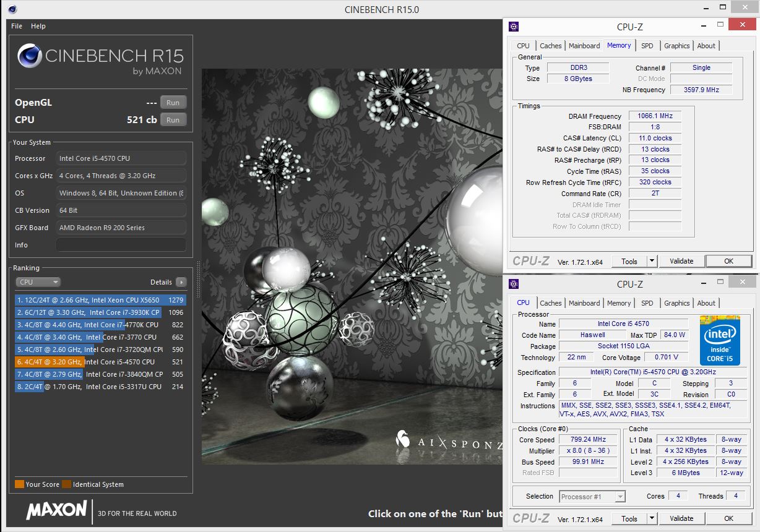The width and height of the screenshot is (760, 532).
Task: Select SPD tab in the lower CPU-Z window
Action: 647,303
